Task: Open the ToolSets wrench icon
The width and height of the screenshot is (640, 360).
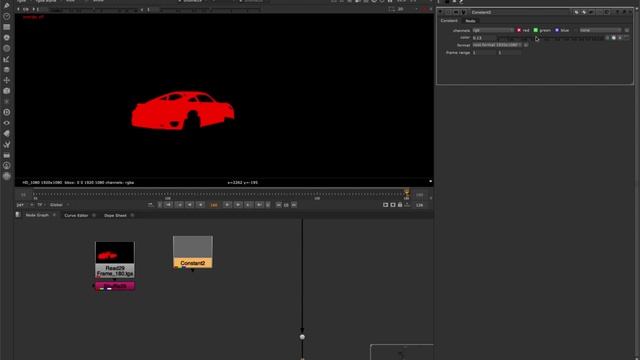Action: (7, 144)
